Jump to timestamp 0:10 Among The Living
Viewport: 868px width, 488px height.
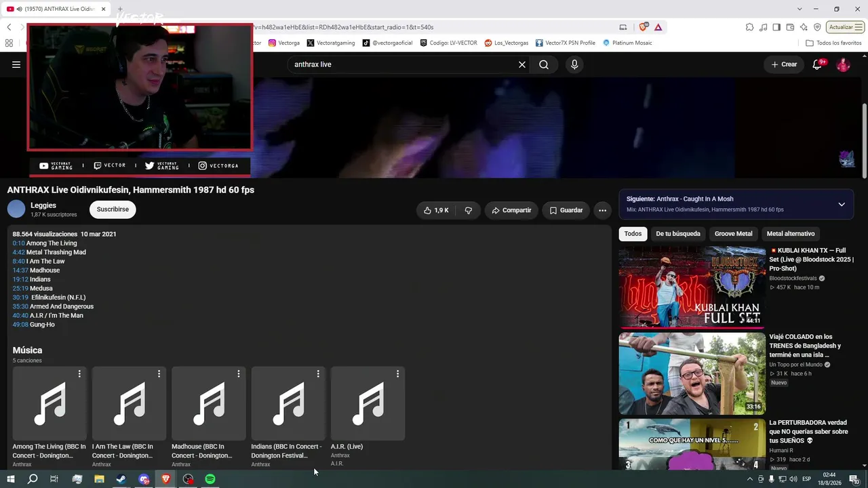(x=18, y=243)
